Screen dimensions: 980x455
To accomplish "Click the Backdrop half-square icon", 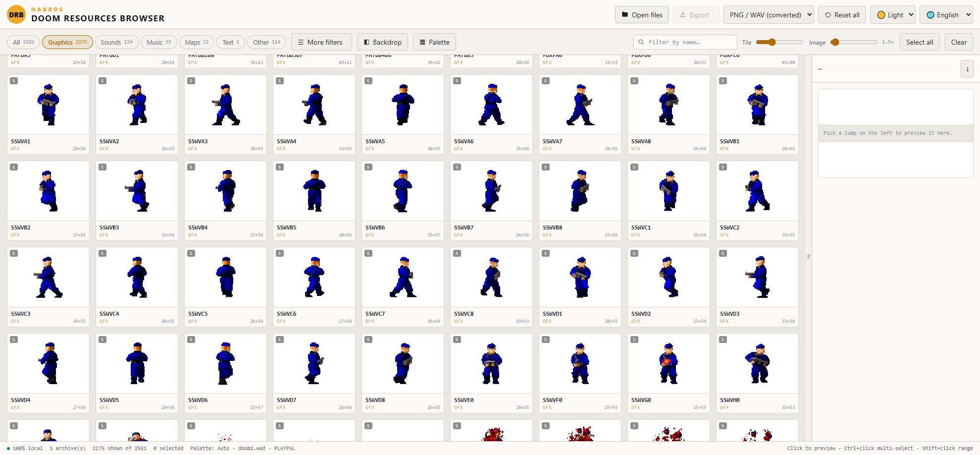I will (x=366, y=42).
